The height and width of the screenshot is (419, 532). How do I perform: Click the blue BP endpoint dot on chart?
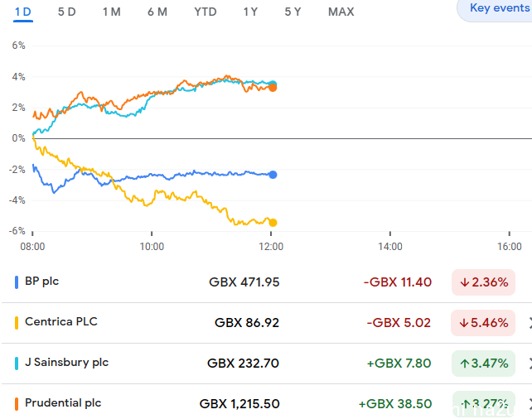point(273,175)
